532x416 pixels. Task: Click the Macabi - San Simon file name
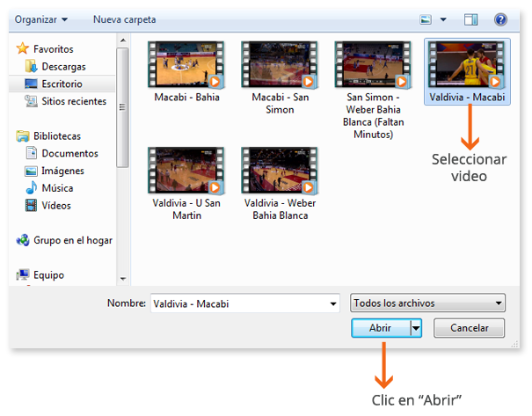tap(280, 104)
